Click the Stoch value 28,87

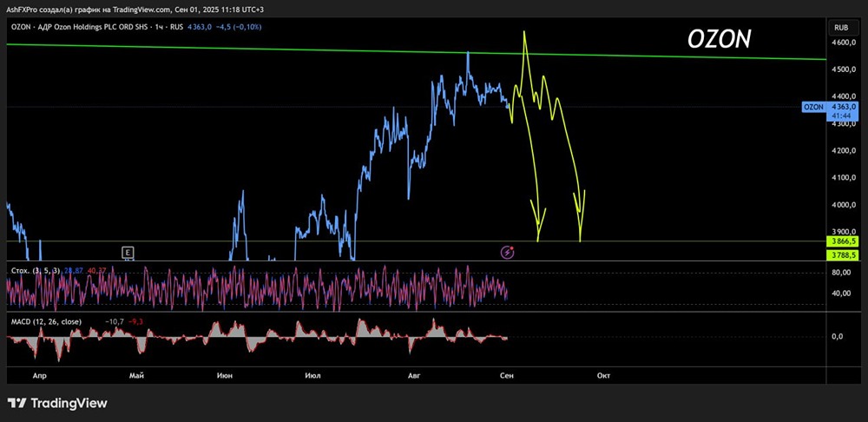point(72,269)
